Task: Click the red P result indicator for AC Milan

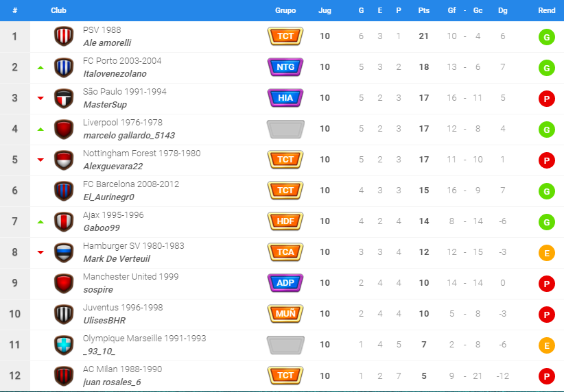Action: point(546,376)
